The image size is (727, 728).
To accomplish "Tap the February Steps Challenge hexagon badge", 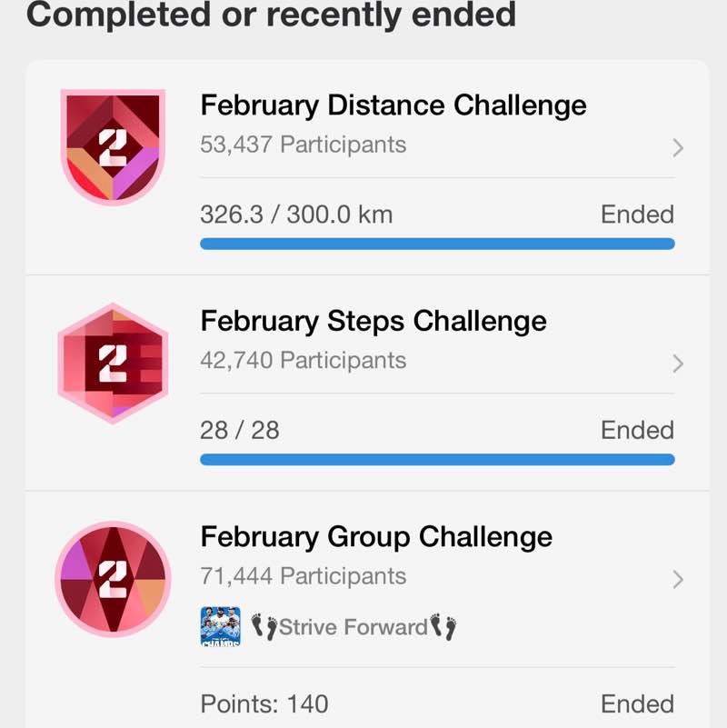I will click(113, 364).
